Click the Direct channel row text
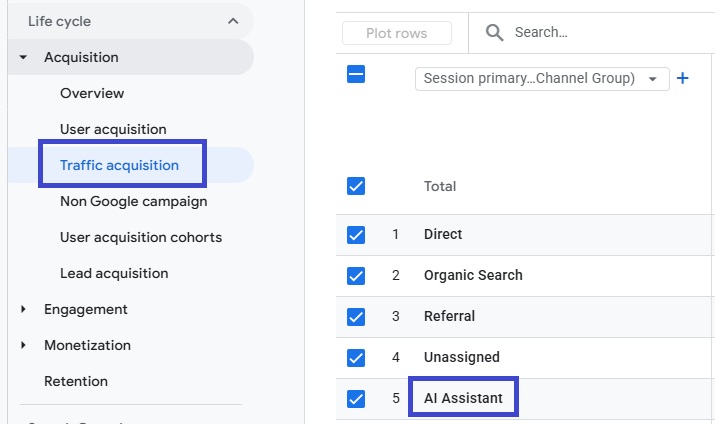The height and width of the screenshot is (424, 715). (x=443, y=234)
